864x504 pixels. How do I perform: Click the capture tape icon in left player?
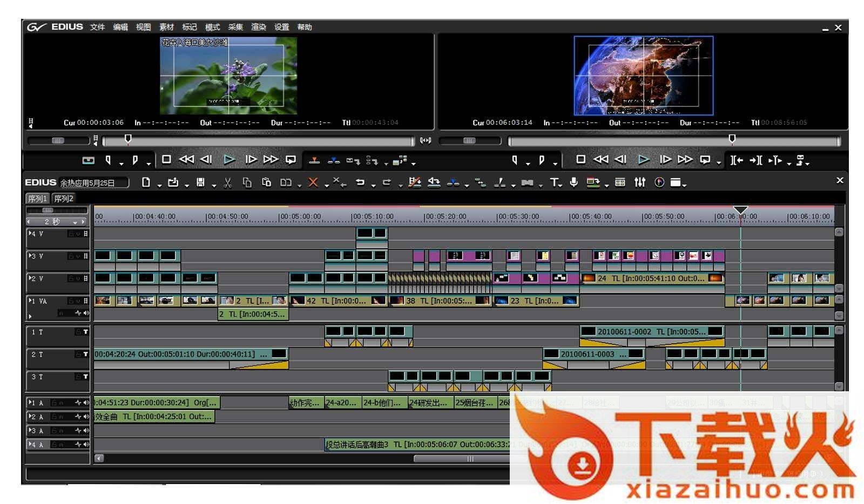click(88, 160)
